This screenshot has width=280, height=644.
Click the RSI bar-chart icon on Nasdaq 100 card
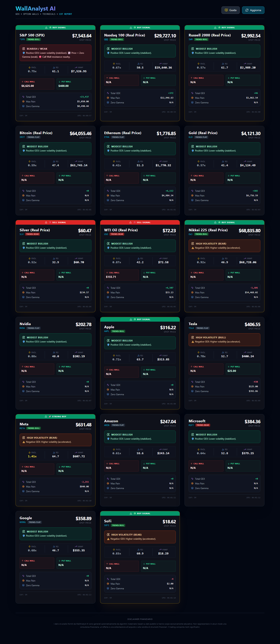click(x=138, y=64)
